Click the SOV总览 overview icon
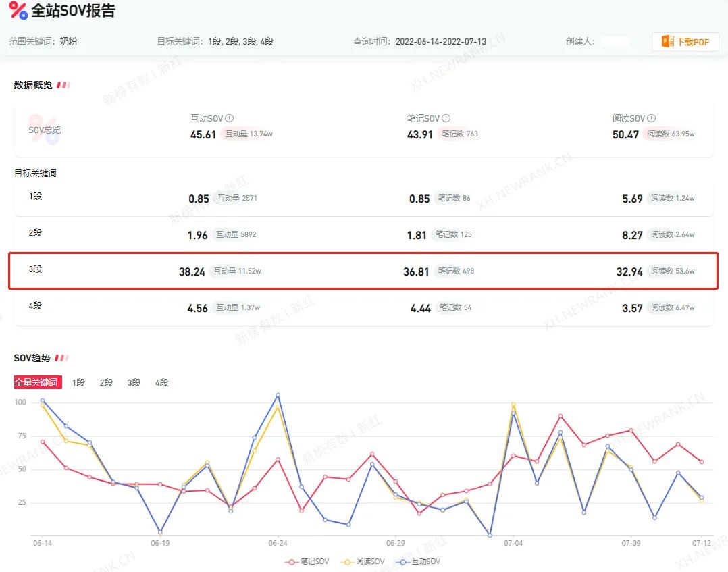The height and width of the screenshot is (572, 728). [x=45, y=129]
